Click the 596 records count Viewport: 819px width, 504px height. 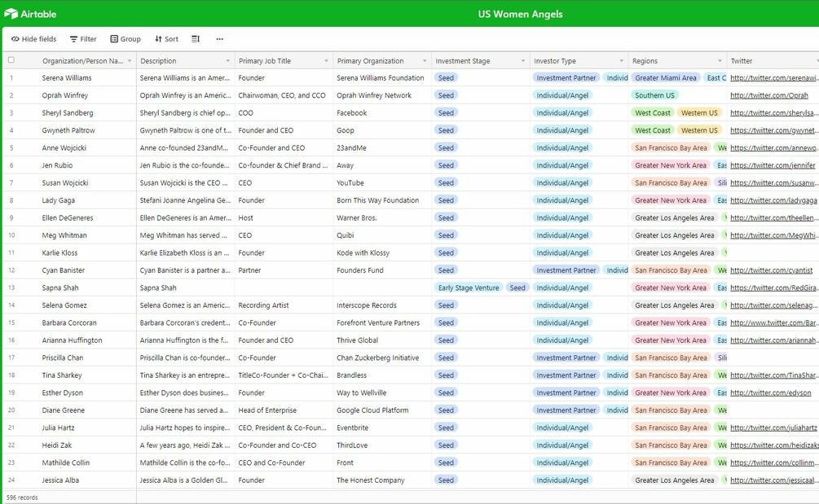[22, 497]
